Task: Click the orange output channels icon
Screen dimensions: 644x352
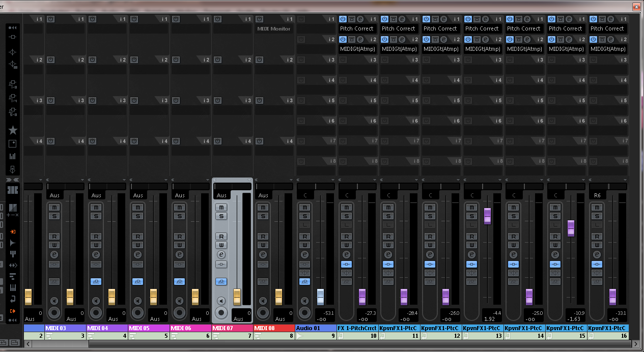Action: [13, 311]
